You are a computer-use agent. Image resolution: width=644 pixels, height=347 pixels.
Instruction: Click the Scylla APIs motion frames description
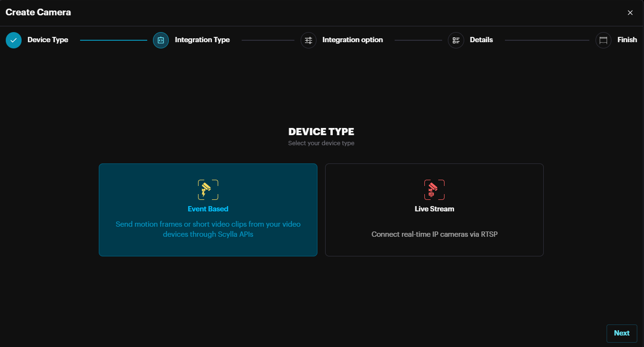(x=208, y=229)
